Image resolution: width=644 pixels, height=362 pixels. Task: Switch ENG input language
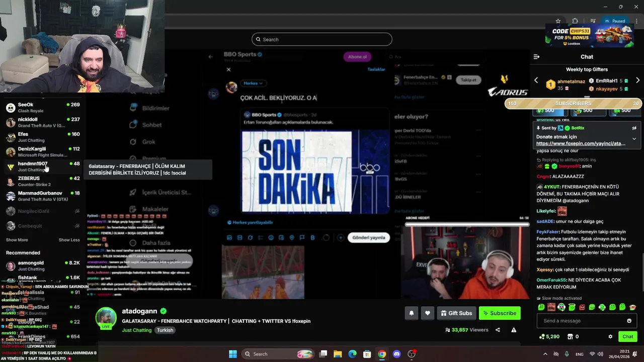[580, 354]
